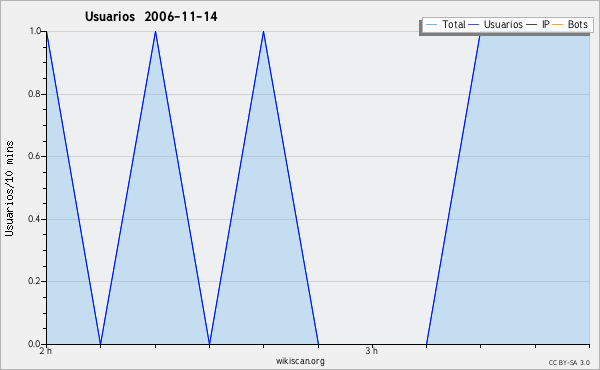Click the '0.2' y-axis value
This screenshot has height=370, width=600.
point(34,281)
